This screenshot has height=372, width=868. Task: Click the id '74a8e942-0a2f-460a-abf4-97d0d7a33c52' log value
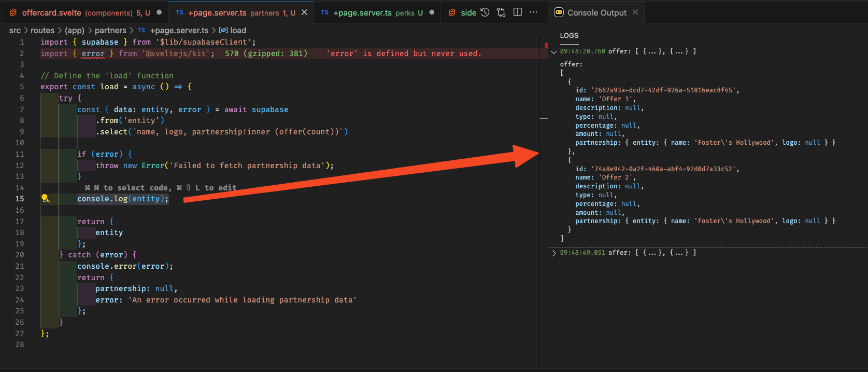tap(664, 169)
